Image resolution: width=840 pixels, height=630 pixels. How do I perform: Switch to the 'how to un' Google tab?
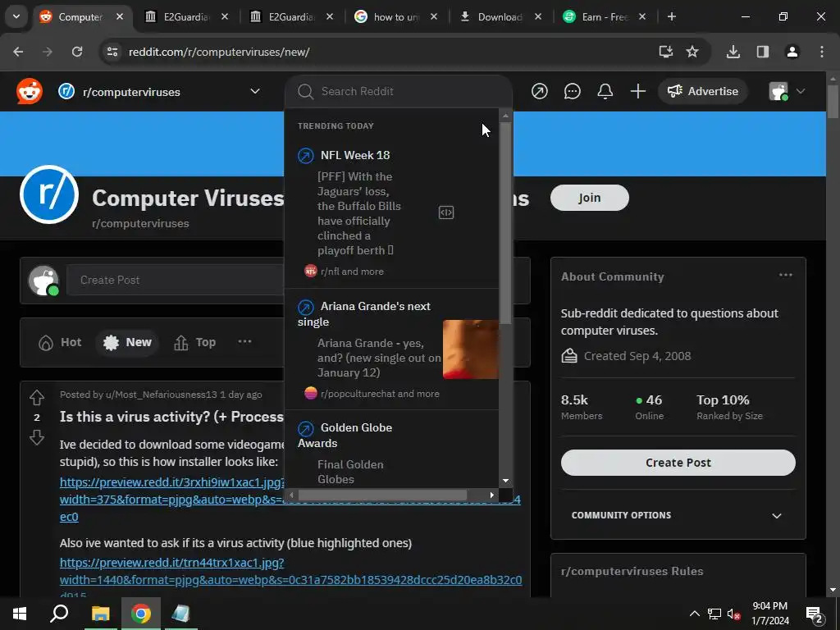[396, 16]
